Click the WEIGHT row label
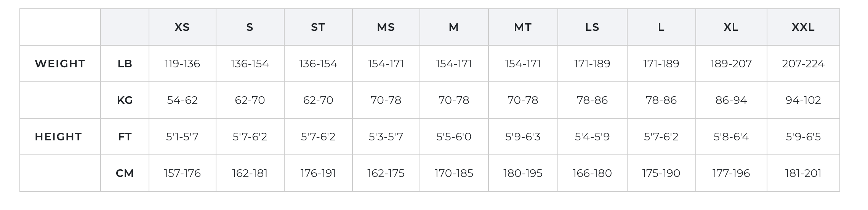This screenshot has height=210, width=868. point(60,64)
